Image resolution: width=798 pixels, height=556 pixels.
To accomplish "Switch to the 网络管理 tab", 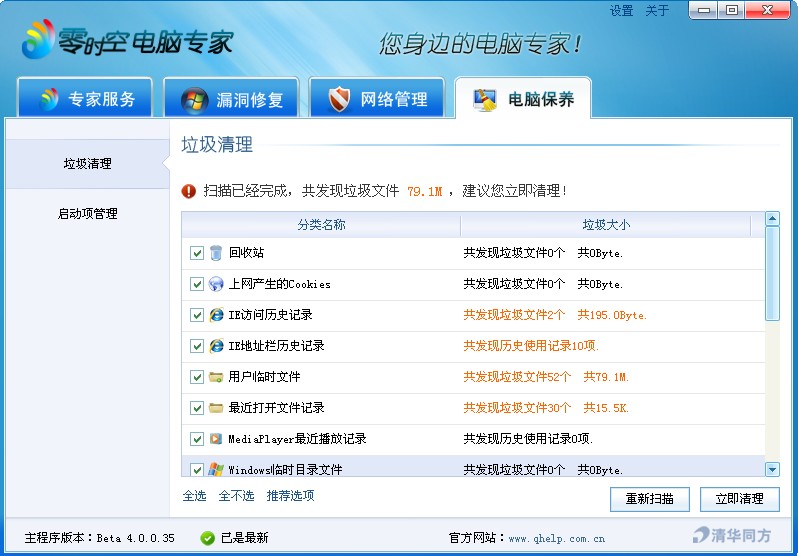I will tap(377, 97).
